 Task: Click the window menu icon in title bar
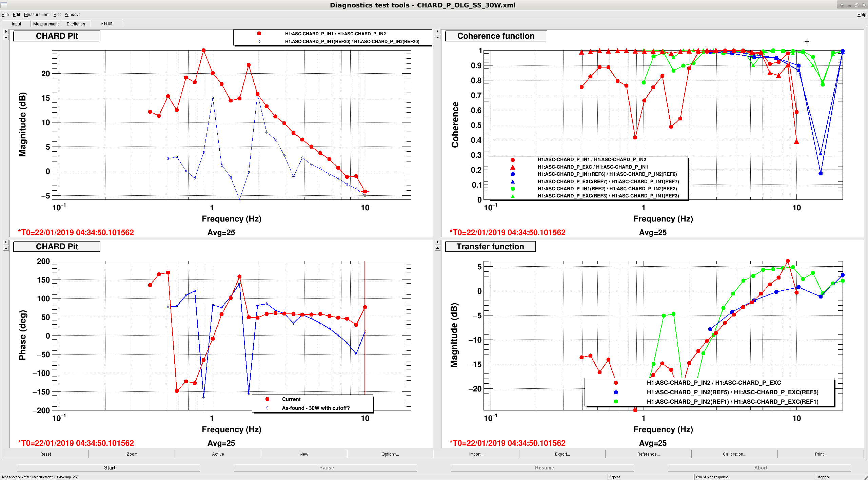(4, 5)
